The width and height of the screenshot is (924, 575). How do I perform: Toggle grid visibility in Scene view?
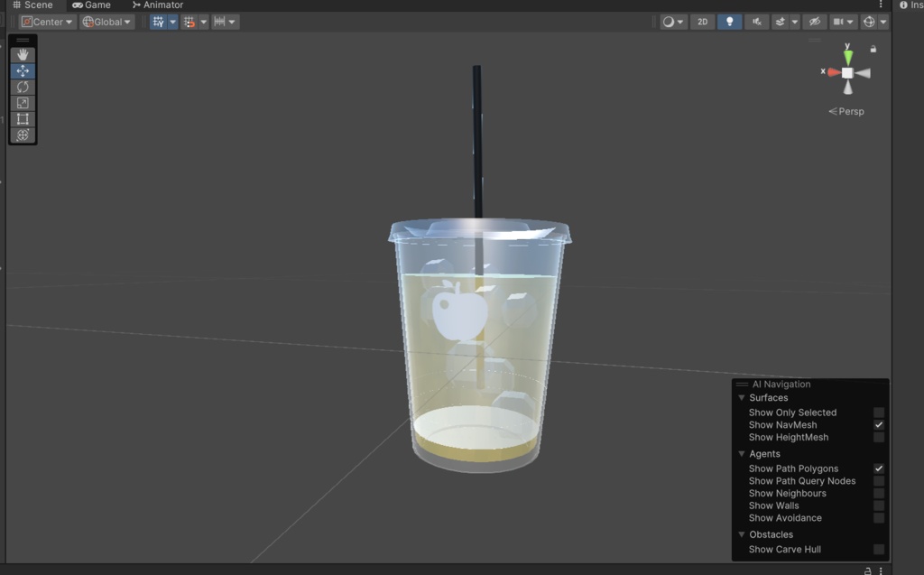point(158,22)
